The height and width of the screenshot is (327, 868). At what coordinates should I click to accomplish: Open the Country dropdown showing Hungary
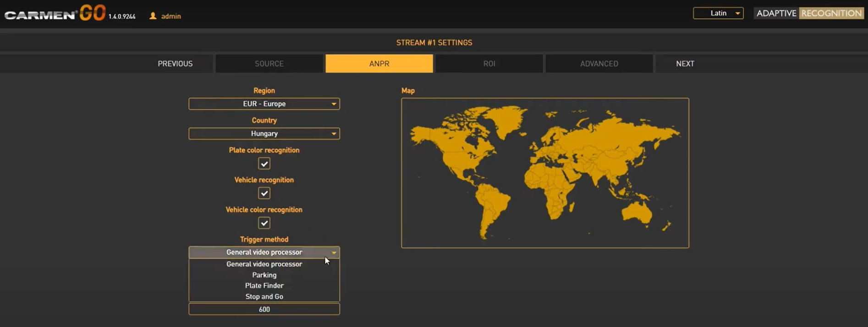(x=264, y=134)
